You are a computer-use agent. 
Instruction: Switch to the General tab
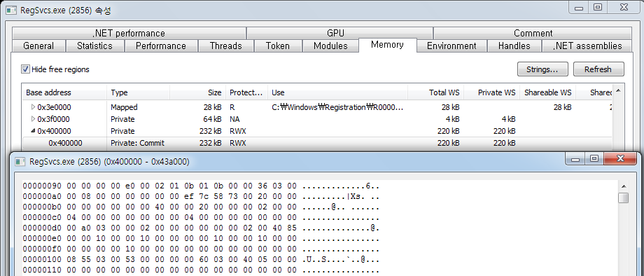tap(38, 46)
